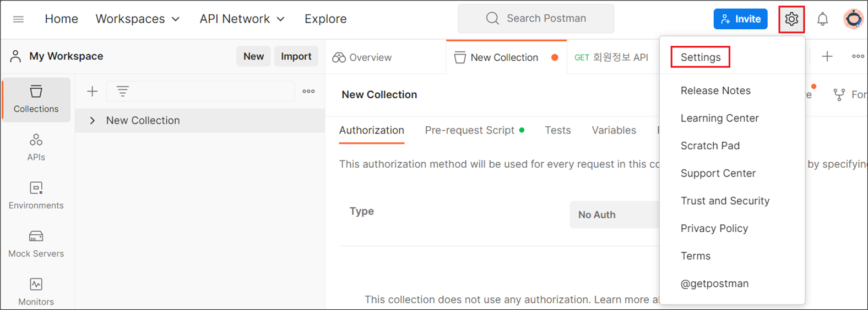Screen dimensions: 868x310
Task: Click the Search Postman field
Action: tap(536, 19)
